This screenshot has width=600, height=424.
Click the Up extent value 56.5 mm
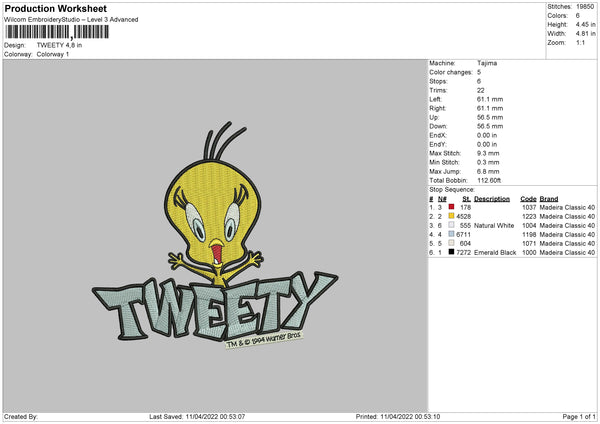coord(490,117)
